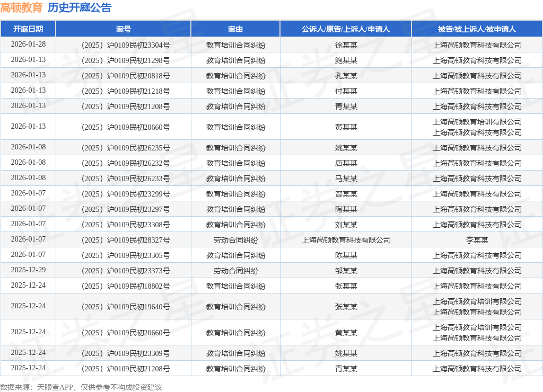Click plaintiff name 姚某某 in 26235号 row
The width and height of the screenshot is (543, 392).
click(346, 148)
